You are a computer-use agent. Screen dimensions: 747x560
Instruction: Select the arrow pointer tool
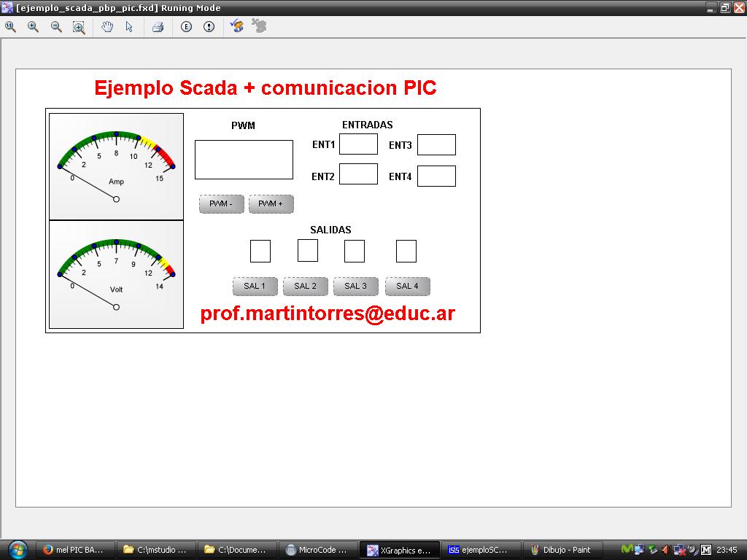click(129, 27)
